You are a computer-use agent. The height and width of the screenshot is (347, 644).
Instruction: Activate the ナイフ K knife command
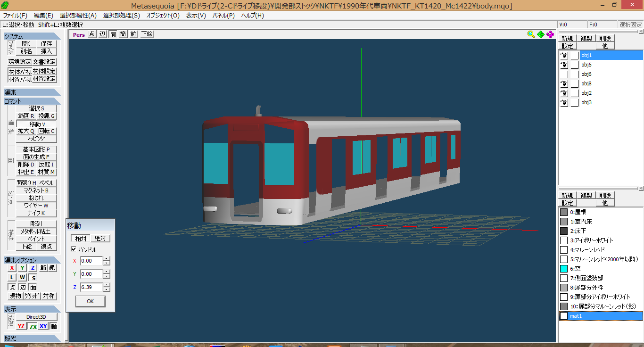click(36, 213)
